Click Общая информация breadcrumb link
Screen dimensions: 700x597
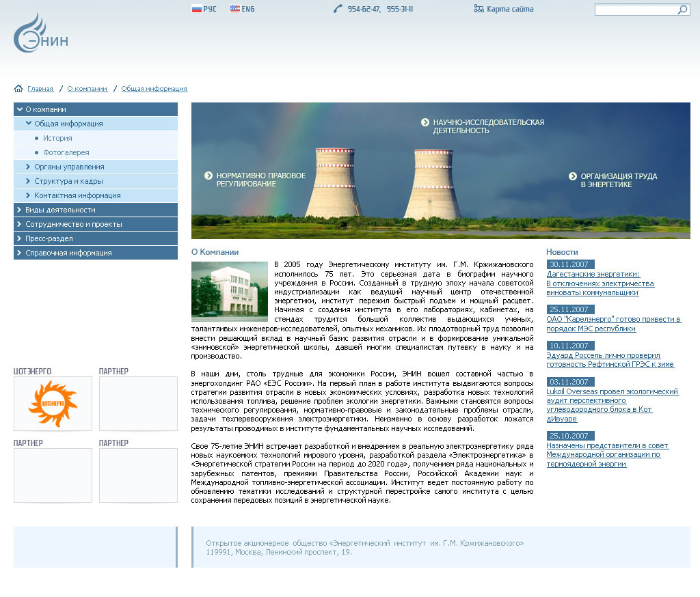[154, 89]
